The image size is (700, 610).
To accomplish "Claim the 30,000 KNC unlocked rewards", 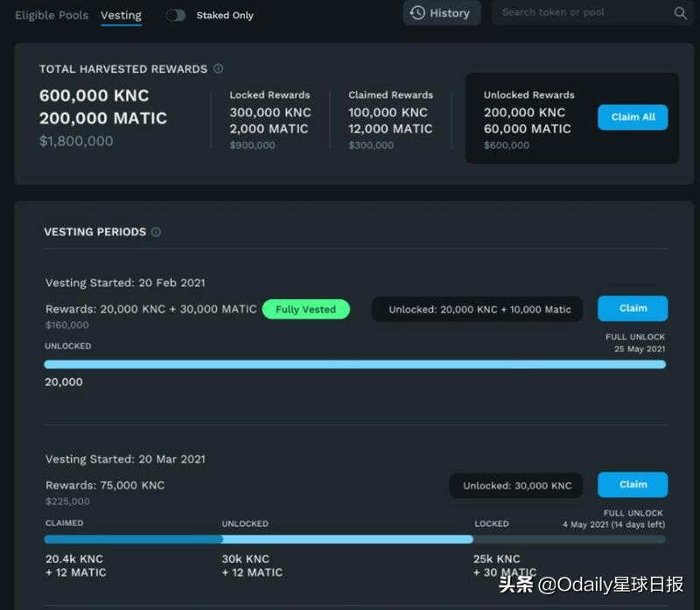I will click(632, 485).
